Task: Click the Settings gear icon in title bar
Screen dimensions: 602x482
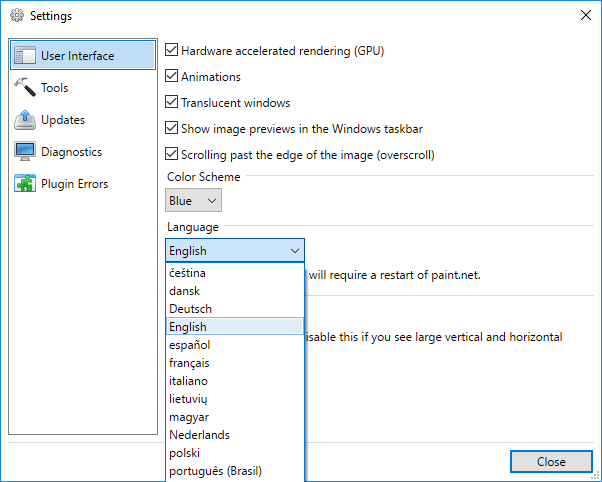Action: tap(17, 15)
